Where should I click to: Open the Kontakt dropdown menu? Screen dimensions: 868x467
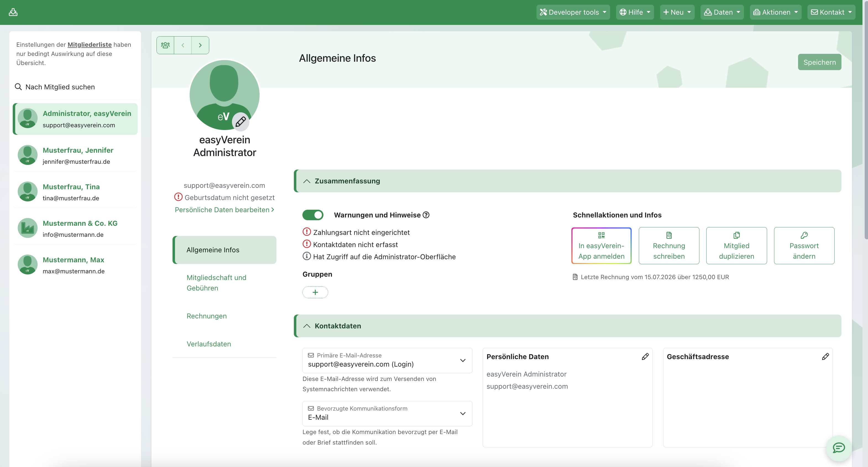coord(831,12)
